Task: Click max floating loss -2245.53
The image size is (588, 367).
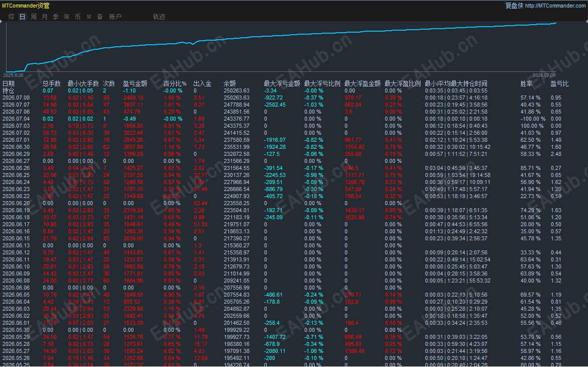Action: (x=275, y=175)
